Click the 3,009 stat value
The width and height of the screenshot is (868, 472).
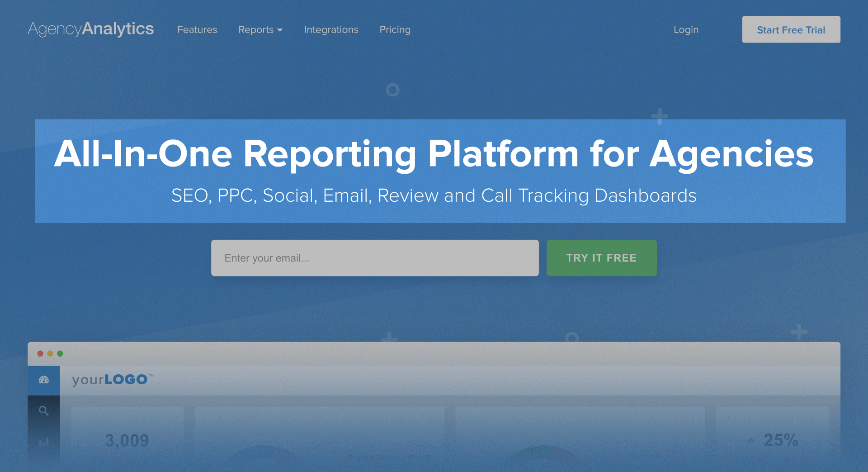tap(127, 440)
